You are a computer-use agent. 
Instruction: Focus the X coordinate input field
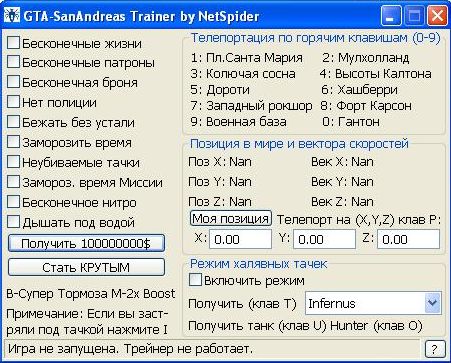pos(240,239)
